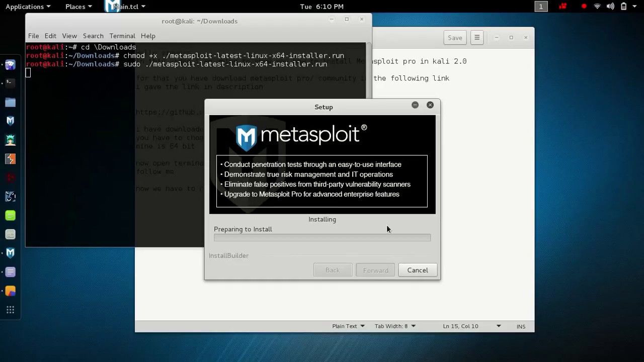Image resolution: width=644 pixels, height=362 pixels.
Task: Open the clock showing Tue 6:10 PM
Action: [321, 7]
